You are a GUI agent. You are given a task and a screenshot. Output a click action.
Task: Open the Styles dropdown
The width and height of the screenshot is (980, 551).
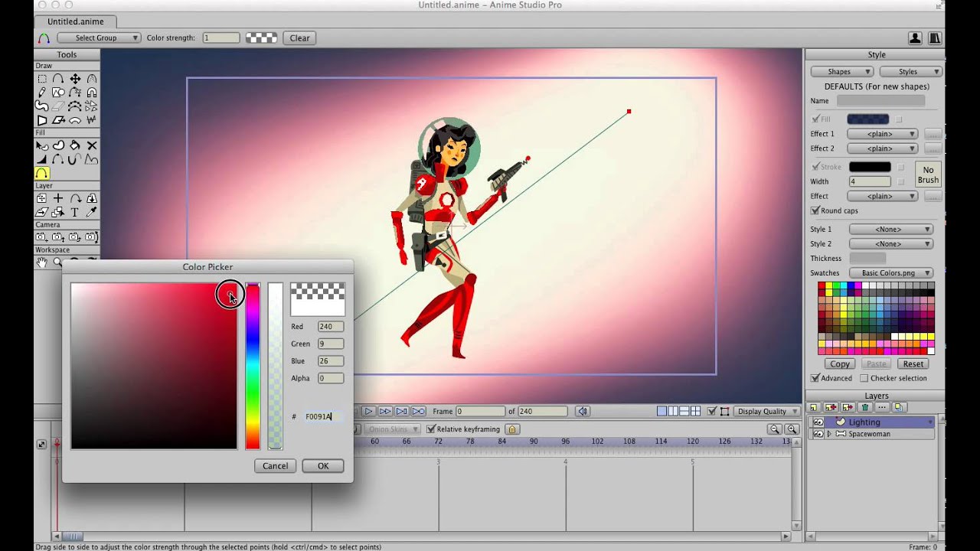pyautogui.click(x=911, y=72)
